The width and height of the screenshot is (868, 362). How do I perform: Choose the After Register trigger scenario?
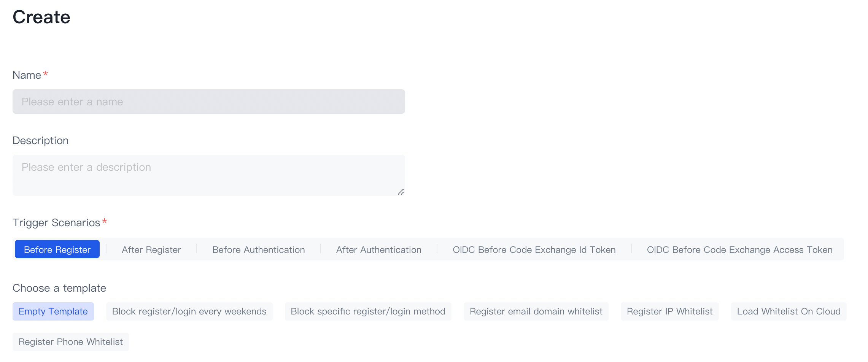coord(151,249)
